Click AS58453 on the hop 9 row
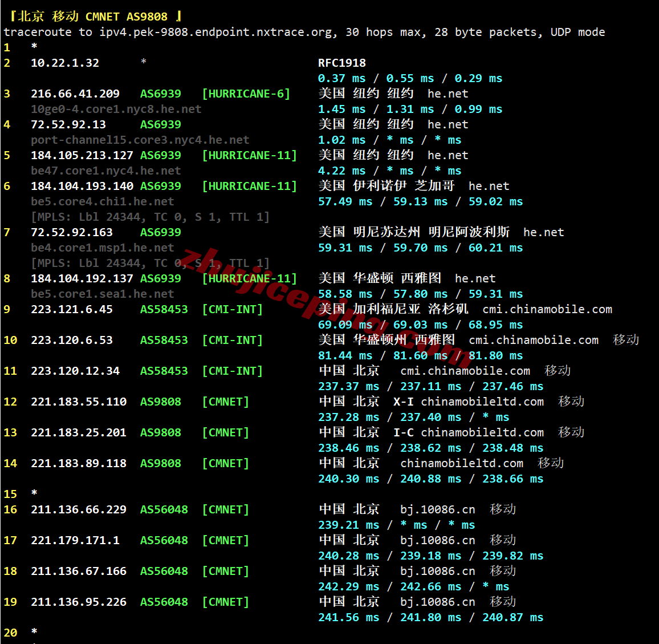Screen dimensions: 659x644 (164, 310)
